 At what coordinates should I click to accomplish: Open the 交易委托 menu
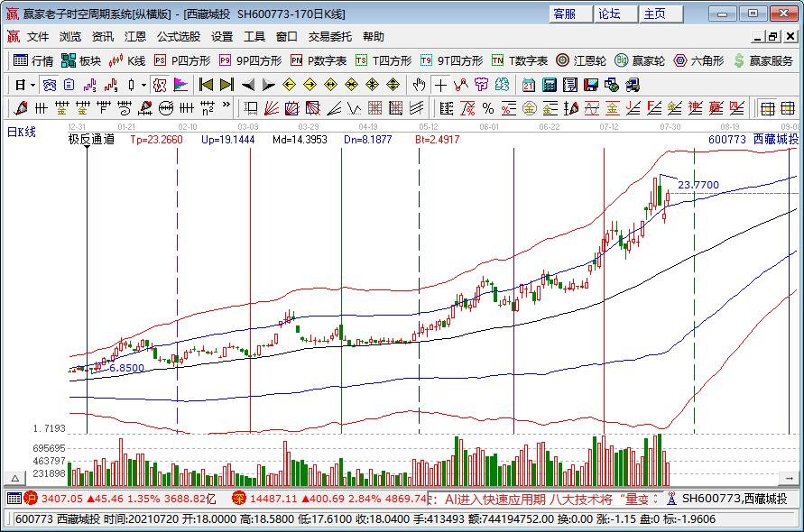tap(330, 37)
